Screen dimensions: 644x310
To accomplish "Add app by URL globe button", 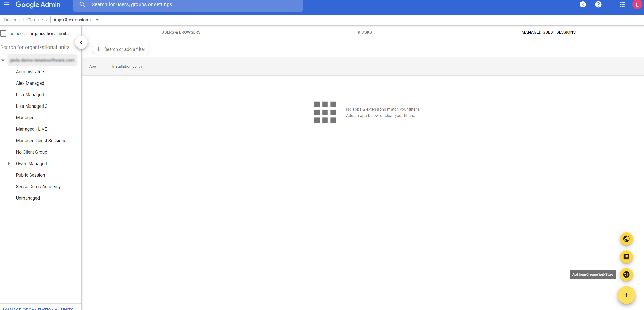I will pyautogui.click(x=626, y=239).
